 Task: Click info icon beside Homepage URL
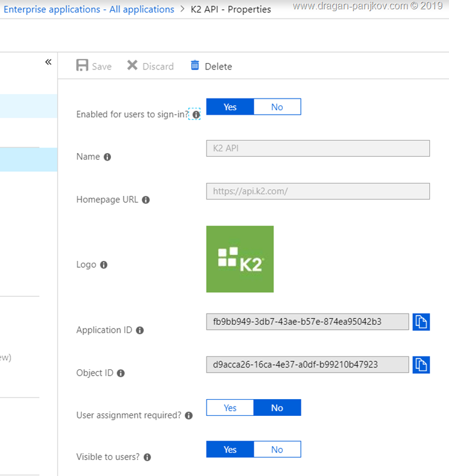click(146, 200)
